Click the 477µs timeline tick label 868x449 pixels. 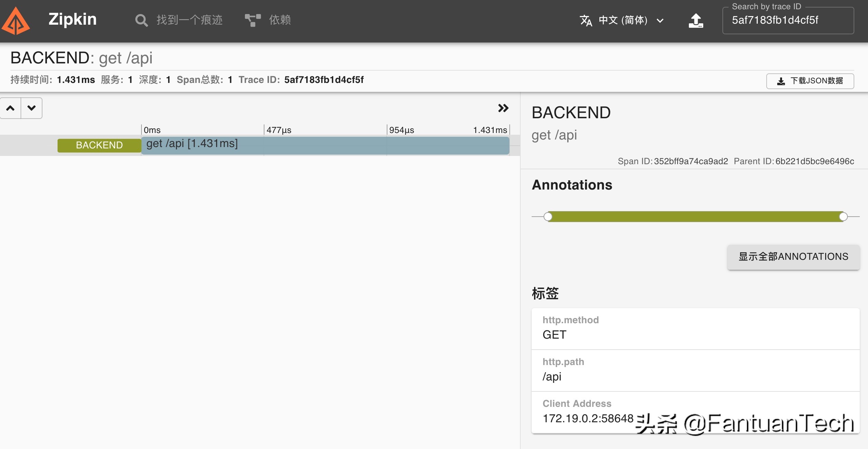279,130
